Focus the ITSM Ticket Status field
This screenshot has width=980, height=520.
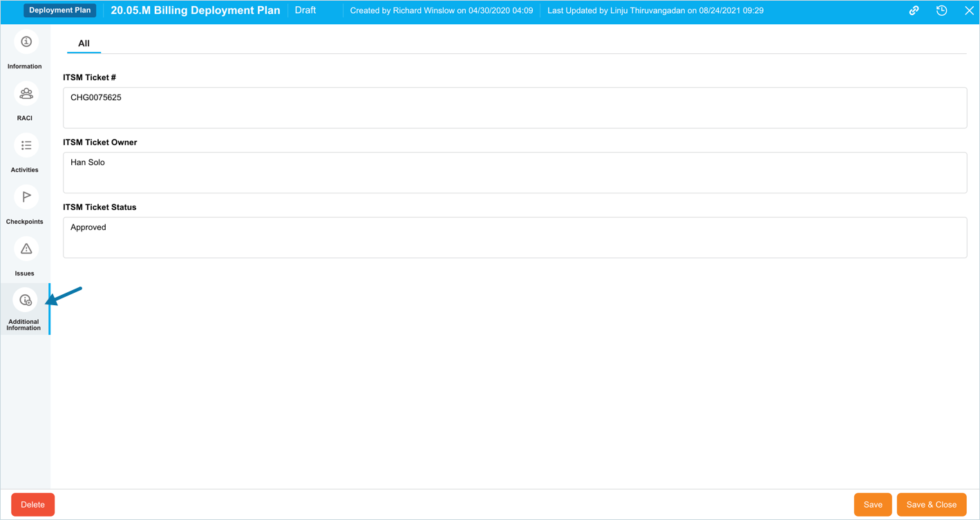514,238
